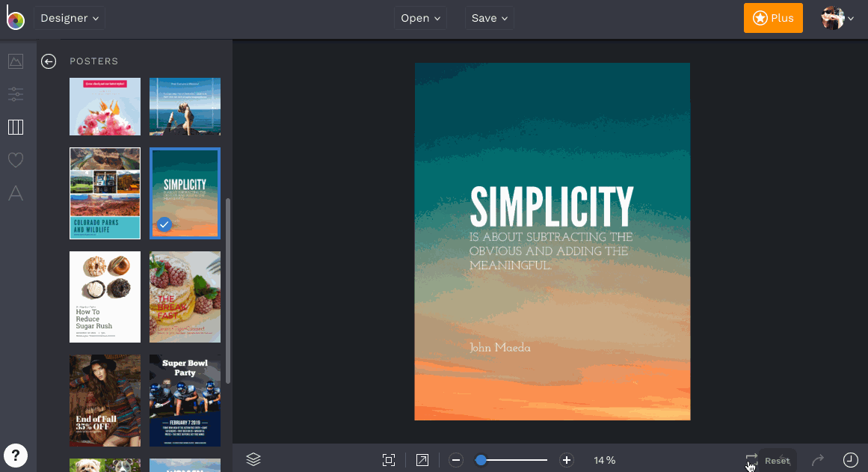Open the Image Manager sidebar icon

tap(16, 61)
